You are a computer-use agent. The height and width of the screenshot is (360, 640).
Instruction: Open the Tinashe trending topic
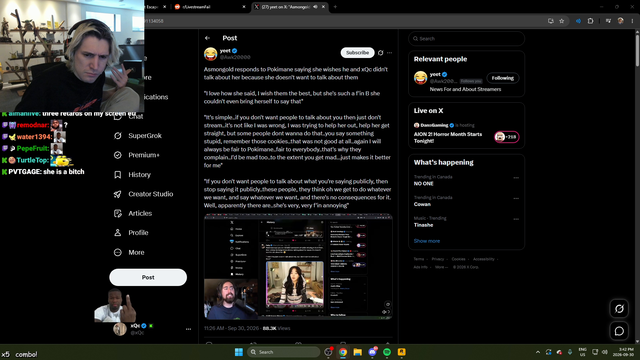pyautogui.click(x=423, y=225)
